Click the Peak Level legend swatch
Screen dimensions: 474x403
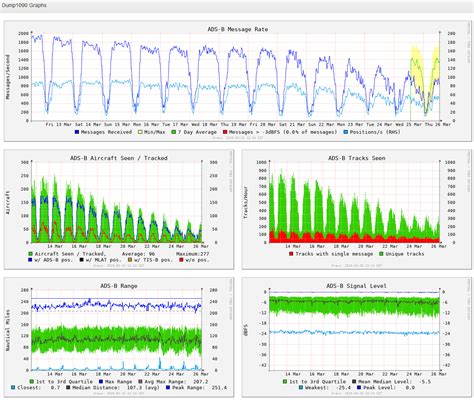[359, 388]
